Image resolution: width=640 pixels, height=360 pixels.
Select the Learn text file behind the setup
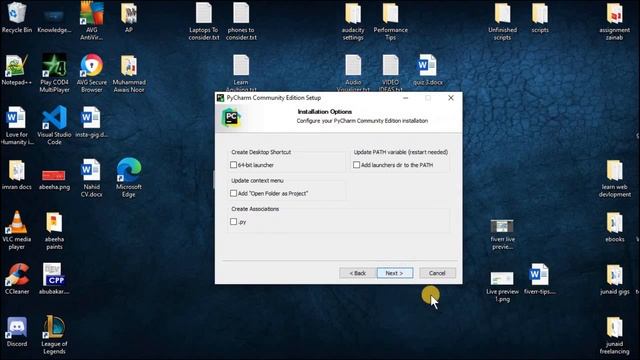pyautogui.click(x=241, y=73)
